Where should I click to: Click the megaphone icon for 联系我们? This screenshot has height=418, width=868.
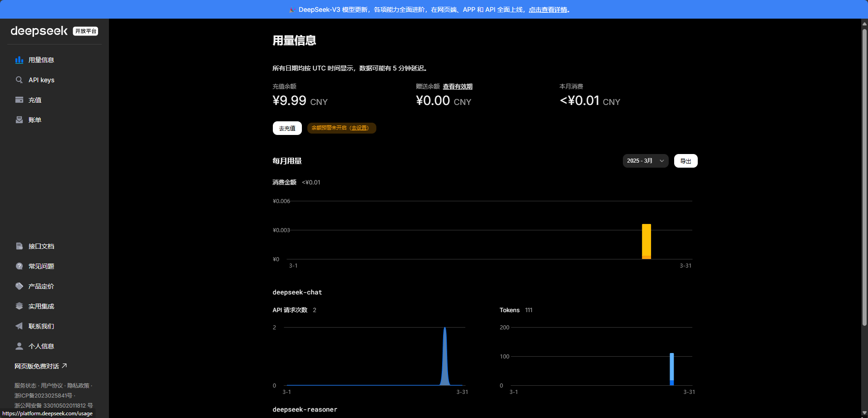point(19,326)
